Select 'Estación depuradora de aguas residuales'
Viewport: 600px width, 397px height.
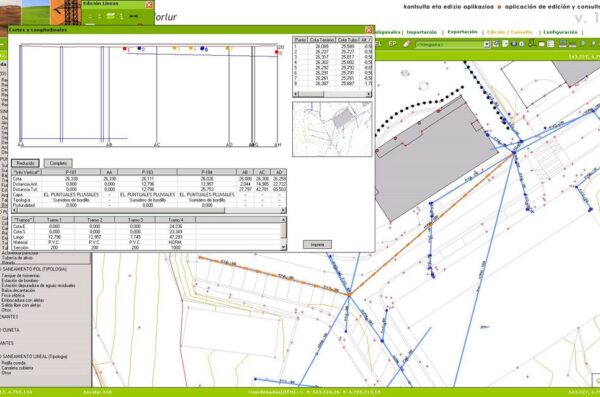(39, 286)
